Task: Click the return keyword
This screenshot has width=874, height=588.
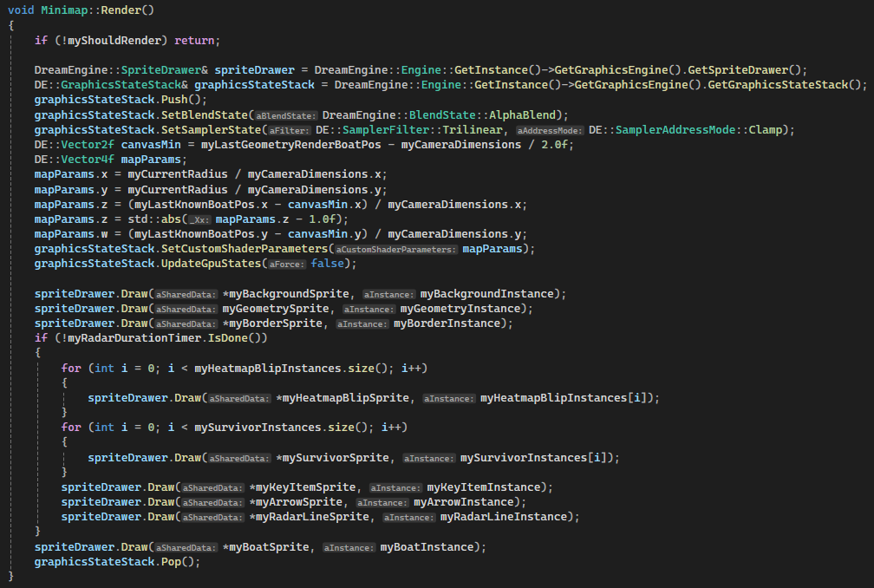Action: coord(194,40)
